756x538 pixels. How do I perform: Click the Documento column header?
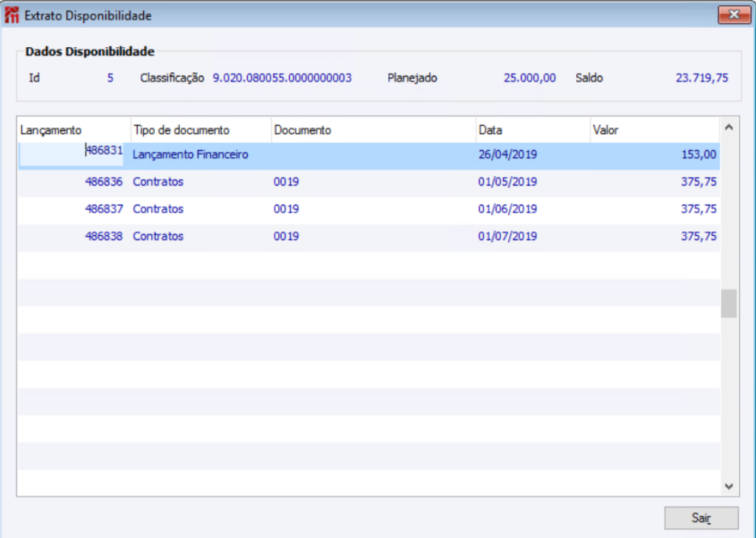374,130
